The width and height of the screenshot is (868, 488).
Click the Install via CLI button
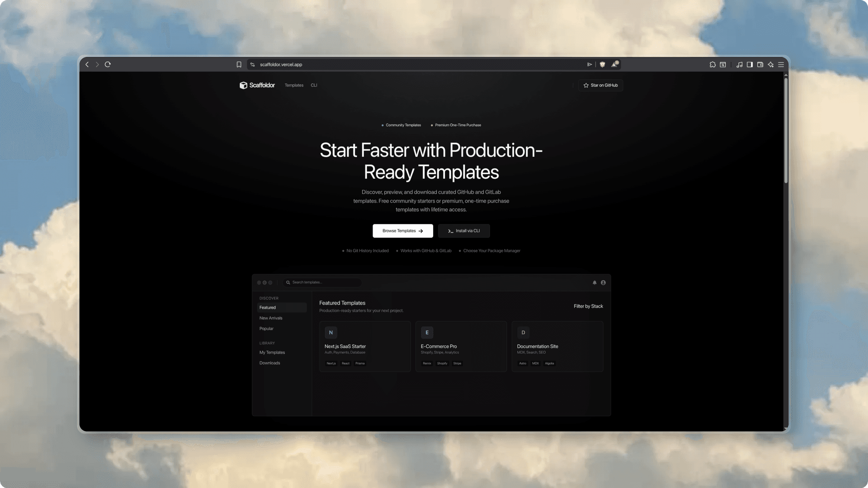click(463, 231)
